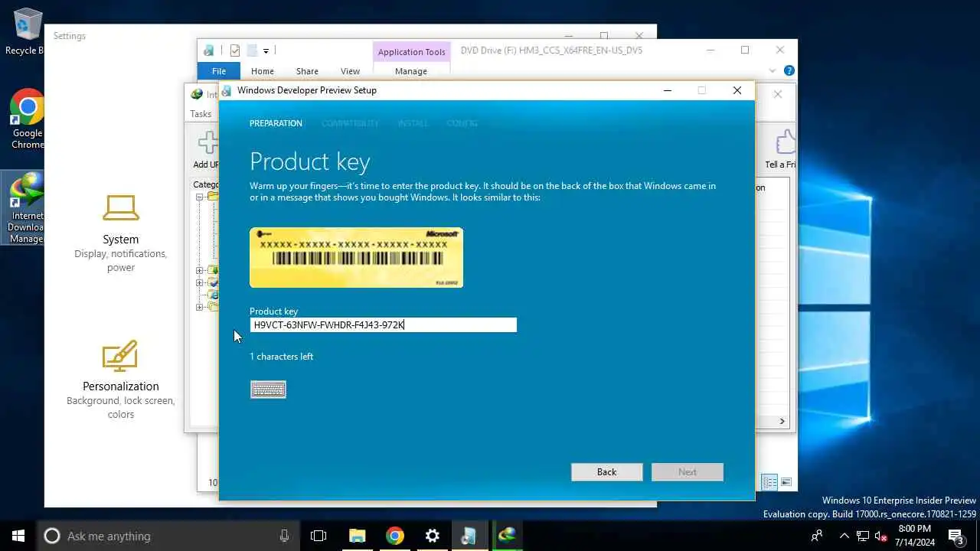Open File Explorer from the taskbar
The width and height of the screenshot is (980, 551).
tap(358, 536)
